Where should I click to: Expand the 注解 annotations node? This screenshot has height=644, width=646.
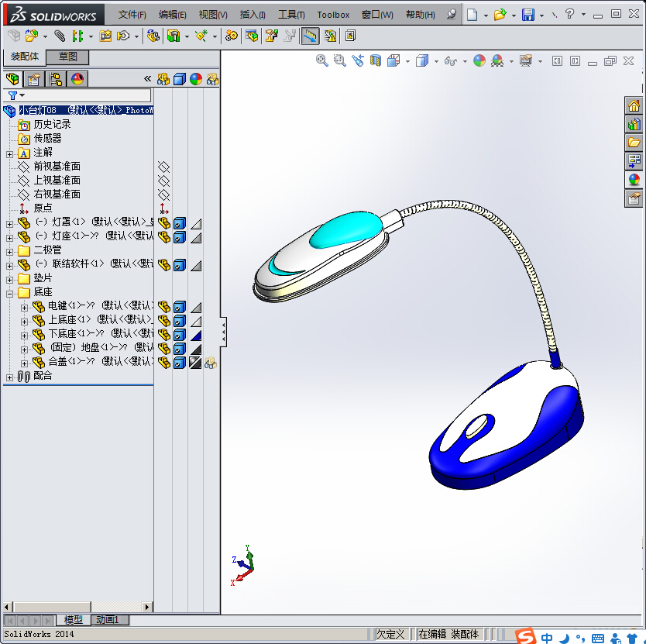pos(9,155)
